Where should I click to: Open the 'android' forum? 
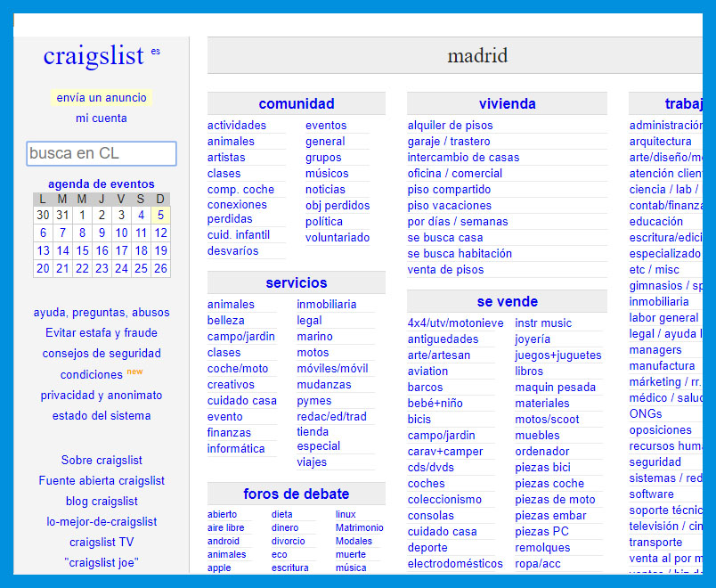[224, 541]
